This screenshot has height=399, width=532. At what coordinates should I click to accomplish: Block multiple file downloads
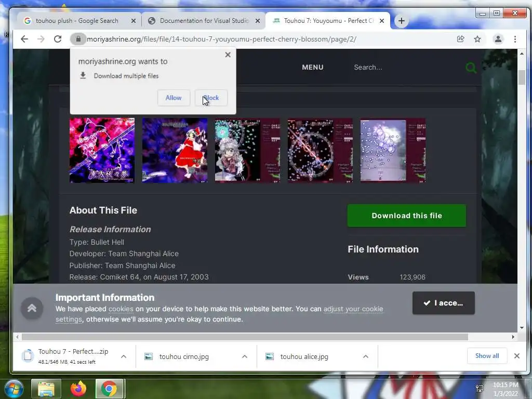(x=211, y=98)
